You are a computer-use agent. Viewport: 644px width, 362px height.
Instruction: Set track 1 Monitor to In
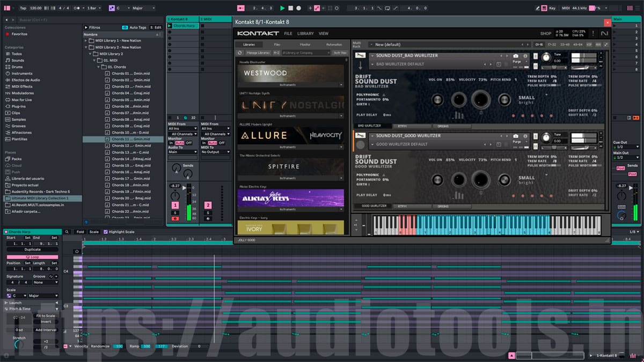click(x=171, y=143)
